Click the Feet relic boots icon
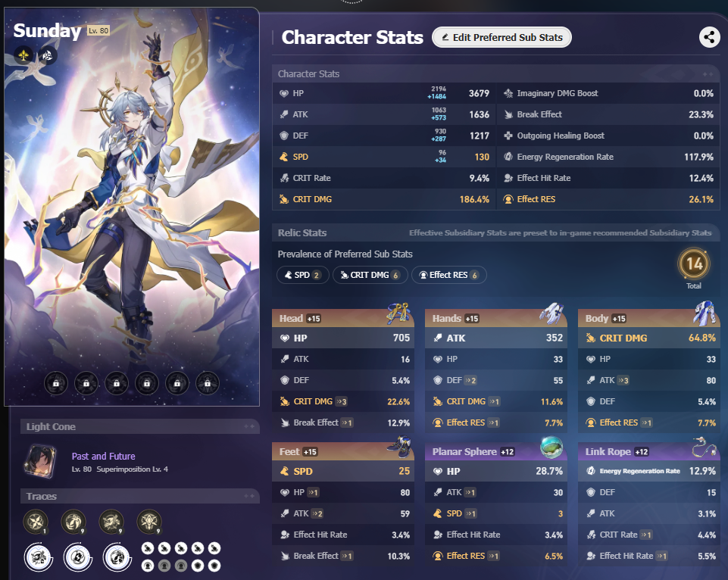This screenshot has width=728, height=580. coord(398,447)
